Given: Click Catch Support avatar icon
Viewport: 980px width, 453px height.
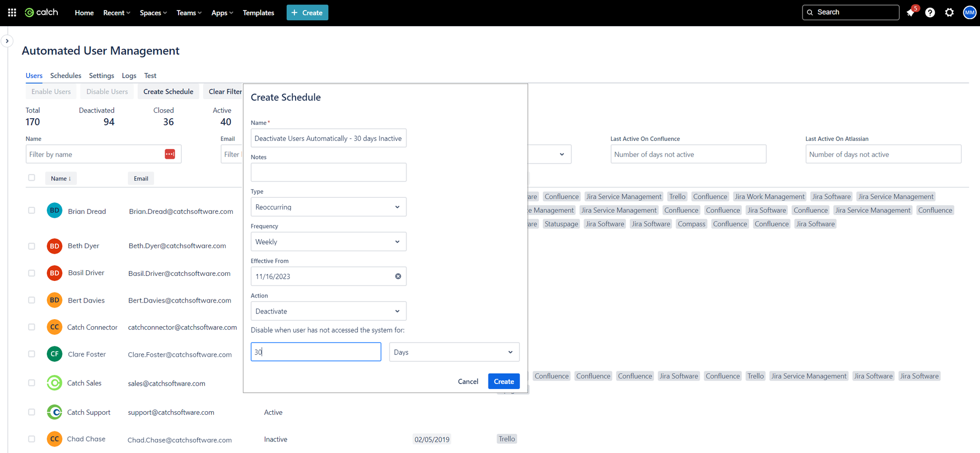Looking at the screenshot, I should 54,412.
